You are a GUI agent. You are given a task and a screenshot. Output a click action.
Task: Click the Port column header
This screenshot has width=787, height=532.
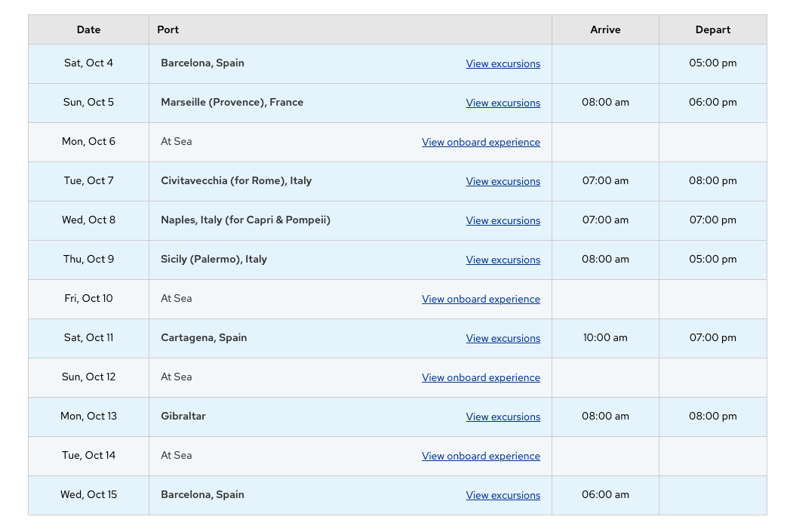[x=168, y=29]
